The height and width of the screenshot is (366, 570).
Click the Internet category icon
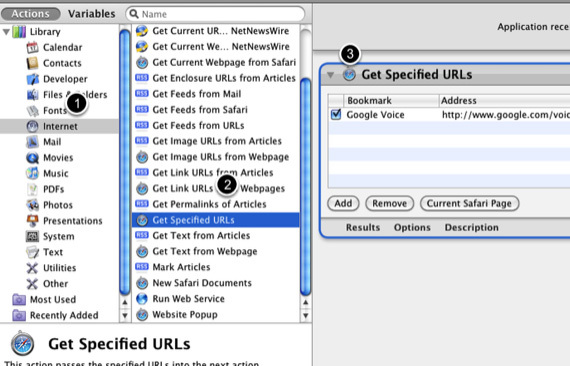(x=32, y=126)
